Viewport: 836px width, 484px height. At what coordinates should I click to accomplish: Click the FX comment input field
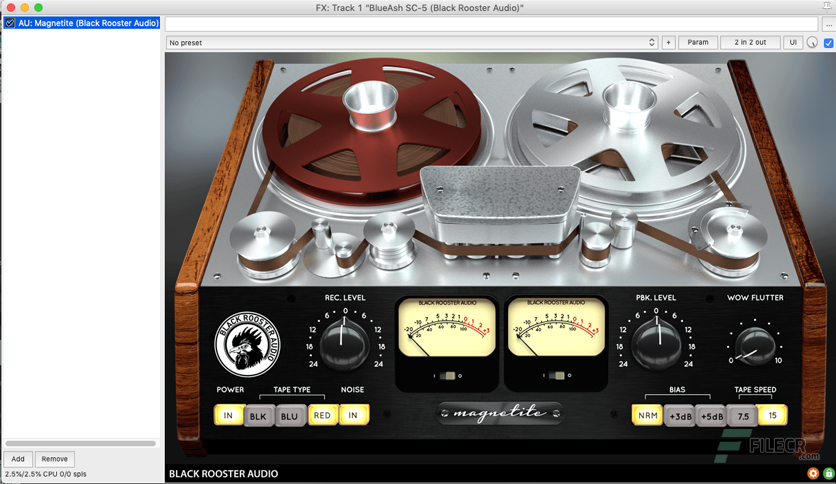(x=492, y=24)
